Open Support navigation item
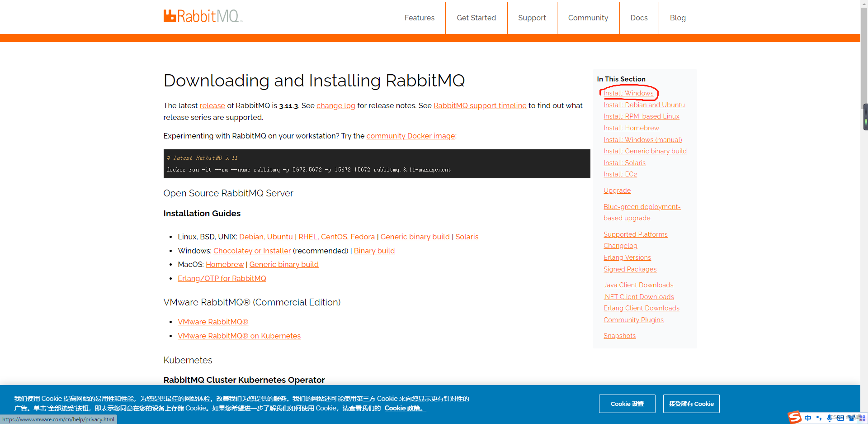The height and width of the screenshot is (424, 868). click(x=532, y=18)
